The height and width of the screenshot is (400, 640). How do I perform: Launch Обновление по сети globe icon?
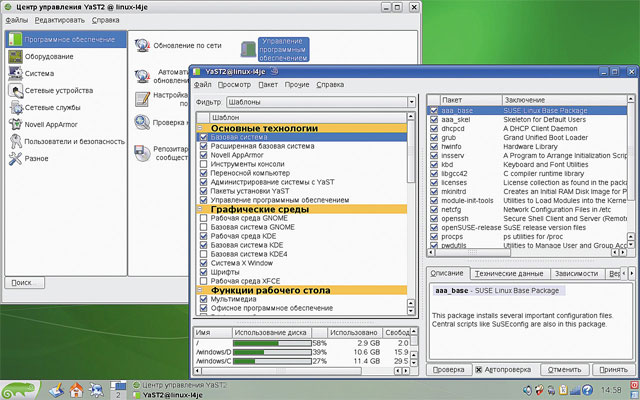[142, 45]
